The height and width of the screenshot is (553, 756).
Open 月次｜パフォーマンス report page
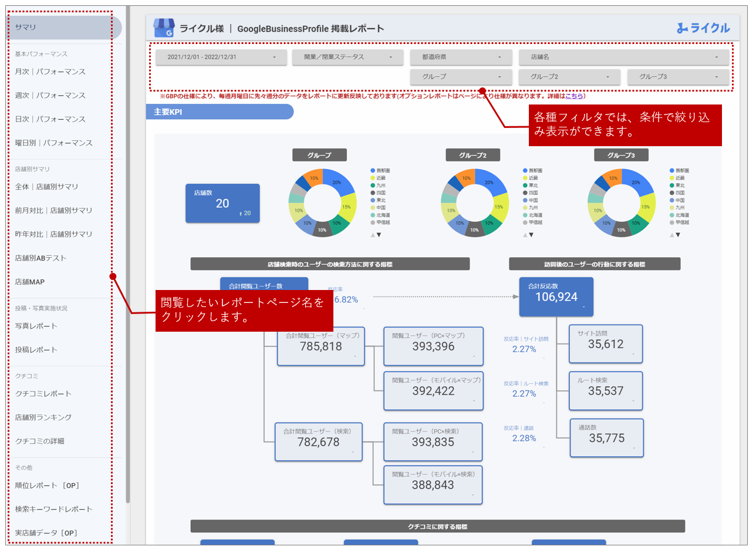[x=50, y=72]
